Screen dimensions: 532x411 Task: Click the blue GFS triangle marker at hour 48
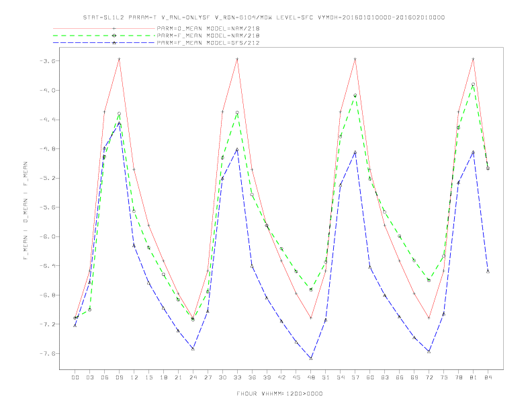(311, 358)
